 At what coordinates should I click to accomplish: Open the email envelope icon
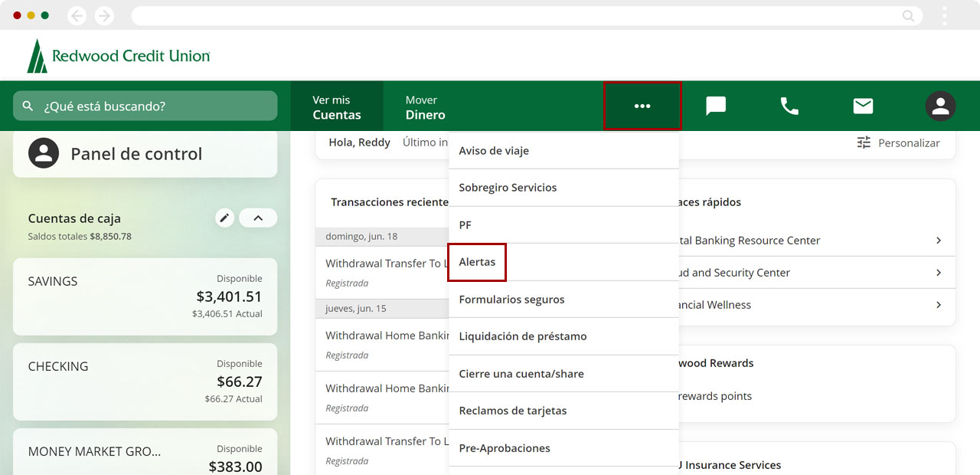coord(863,106)
